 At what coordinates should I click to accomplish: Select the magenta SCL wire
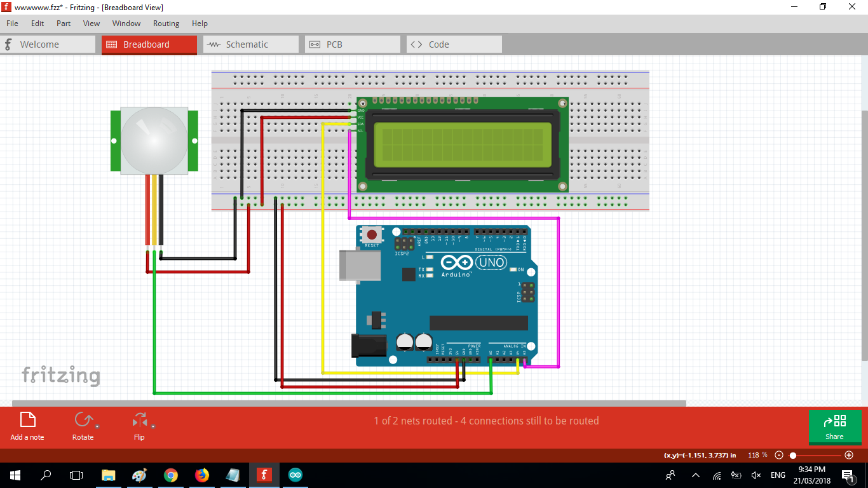click(x=559, y=292)
